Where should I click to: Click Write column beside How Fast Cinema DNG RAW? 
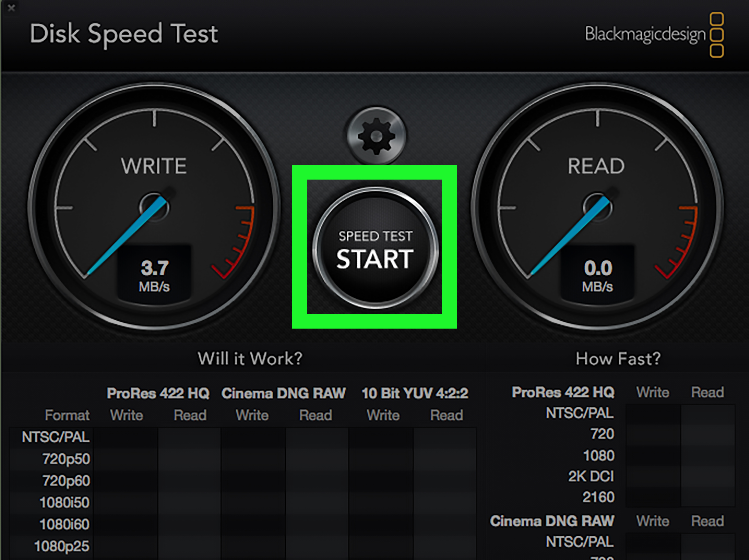coord(653,521)
